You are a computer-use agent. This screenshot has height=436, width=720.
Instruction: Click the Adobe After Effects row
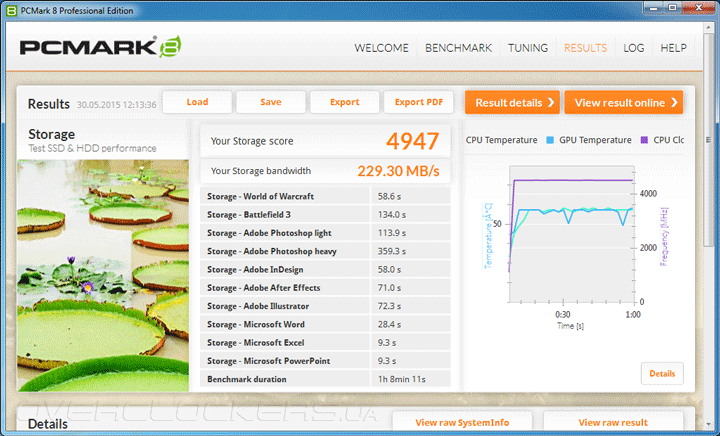point(325,288)
